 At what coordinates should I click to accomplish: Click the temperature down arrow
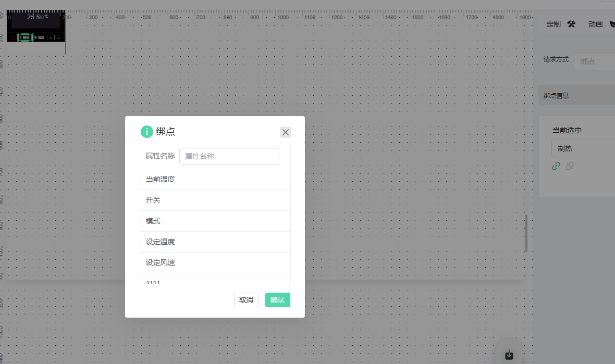(58, 37)
